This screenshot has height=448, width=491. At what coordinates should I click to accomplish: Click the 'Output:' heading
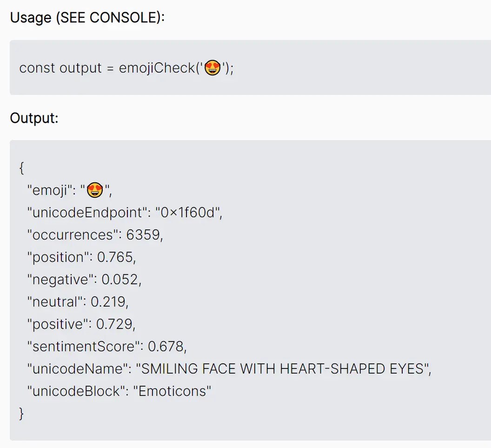(34, 118)
